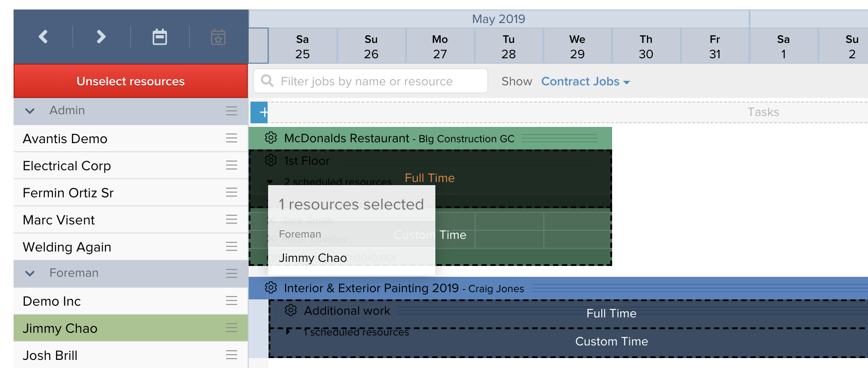
Task: Open Demo Inc row menu icon
Action: pyautogui.click(x=231, y=301)
